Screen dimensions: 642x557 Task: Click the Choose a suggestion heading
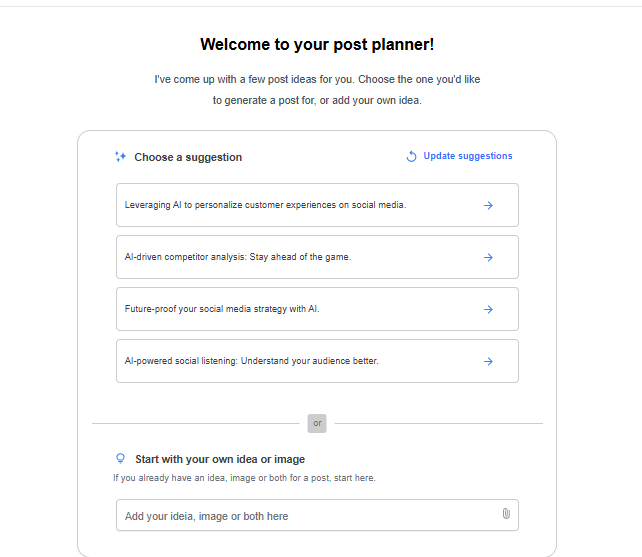point(188,157)
